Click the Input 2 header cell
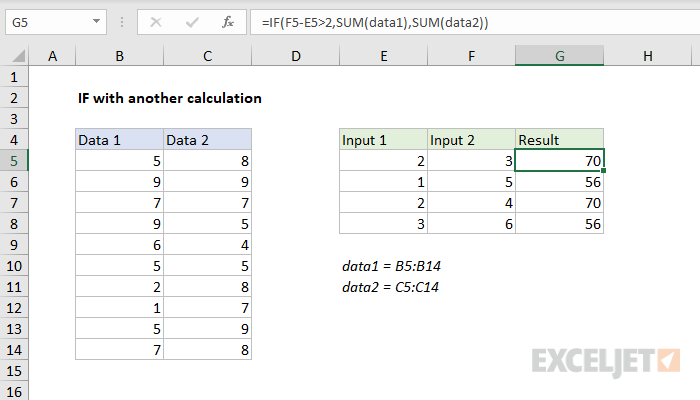 point(471,140)
